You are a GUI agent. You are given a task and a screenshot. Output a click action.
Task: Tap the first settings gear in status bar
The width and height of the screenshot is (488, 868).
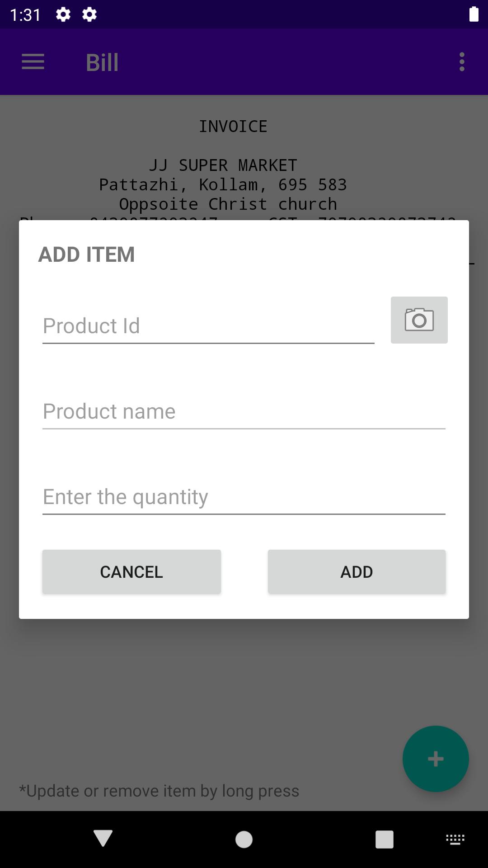[x=63, y=15]
